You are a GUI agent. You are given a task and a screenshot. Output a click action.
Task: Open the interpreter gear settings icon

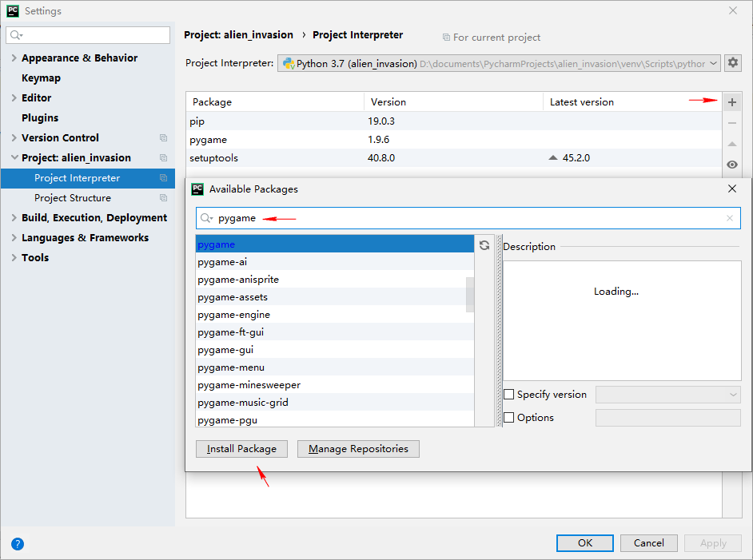[x=733, y=63]
